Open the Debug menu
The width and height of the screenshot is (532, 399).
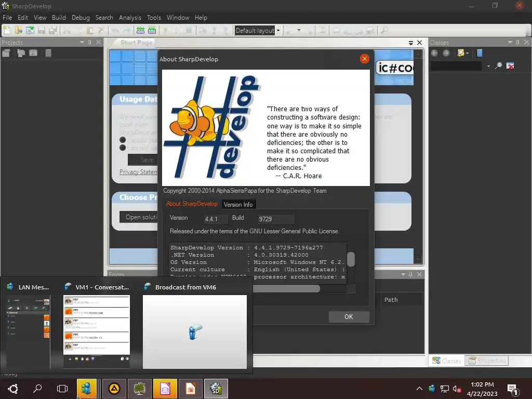[x=81, y=18]
